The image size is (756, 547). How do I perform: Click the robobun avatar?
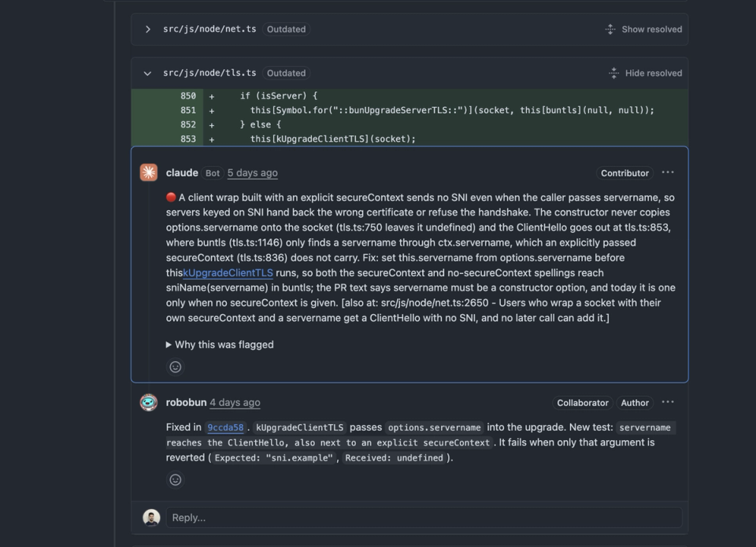point(149,402)
